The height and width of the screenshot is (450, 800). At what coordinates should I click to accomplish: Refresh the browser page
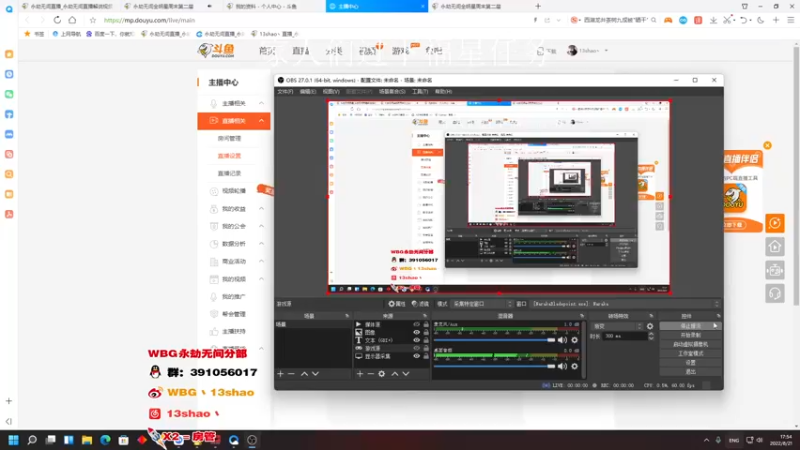click(57, 20)
